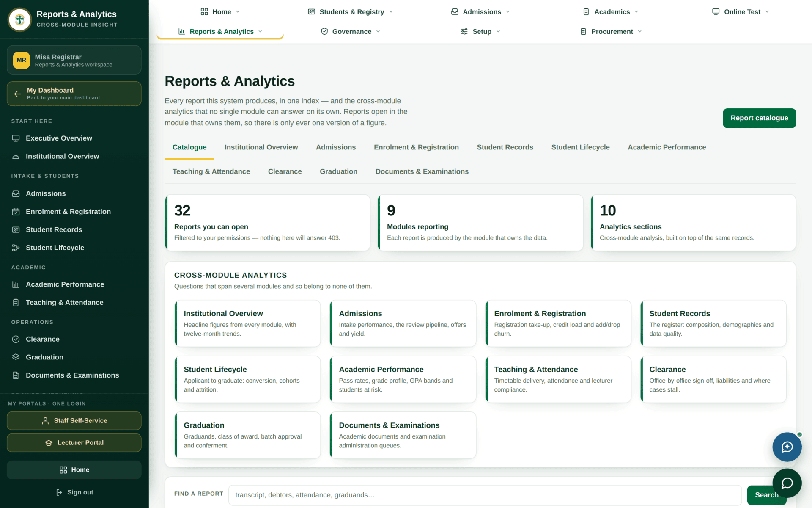812x508 pixels.
Task: Click the 10 Analytics sections card
Action: pyautogui.click(x=693, y=223)
